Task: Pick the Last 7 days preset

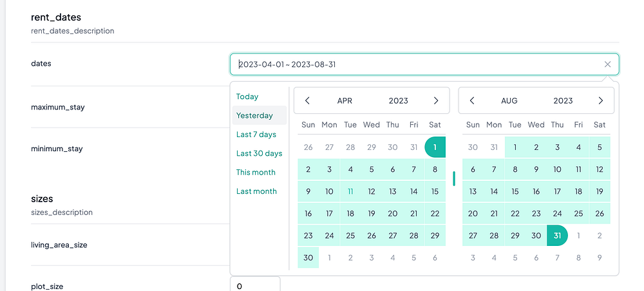Action: pos(256,135)
